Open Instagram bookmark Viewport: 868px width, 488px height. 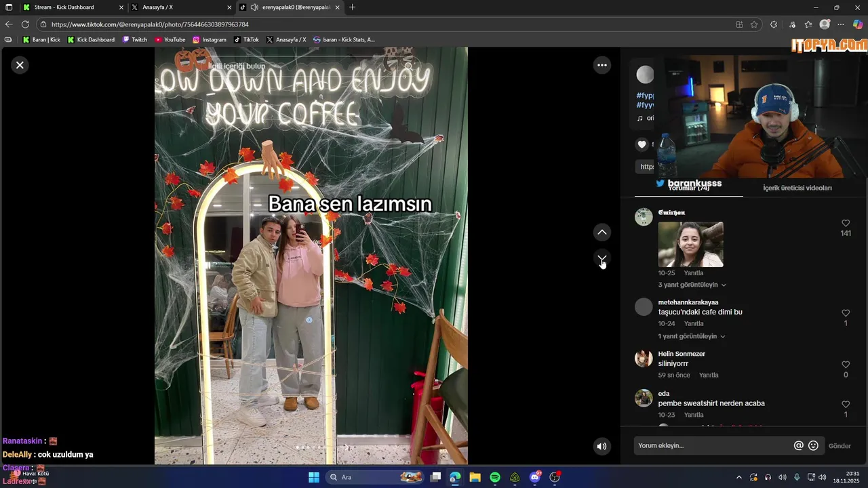tap(210, 39)
